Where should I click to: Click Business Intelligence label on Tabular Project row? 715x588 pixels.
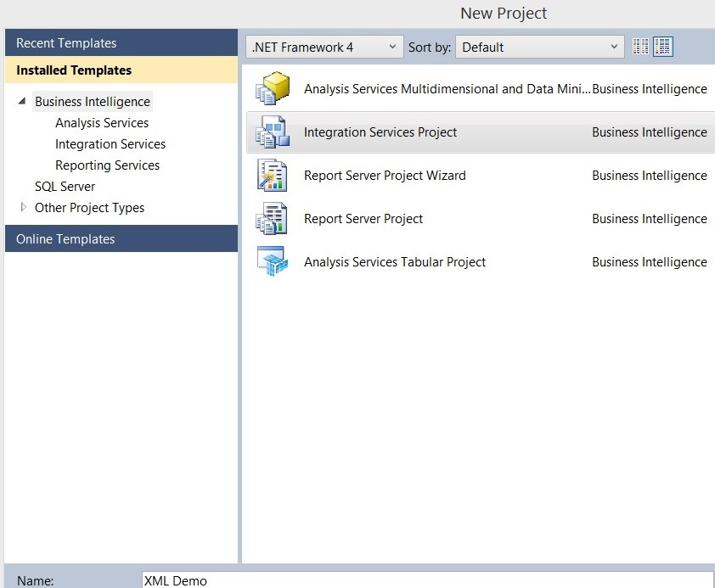(650, 262)
